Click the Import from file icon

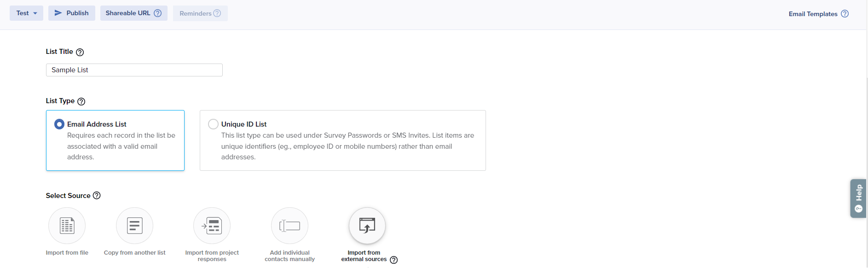point(67,226)
